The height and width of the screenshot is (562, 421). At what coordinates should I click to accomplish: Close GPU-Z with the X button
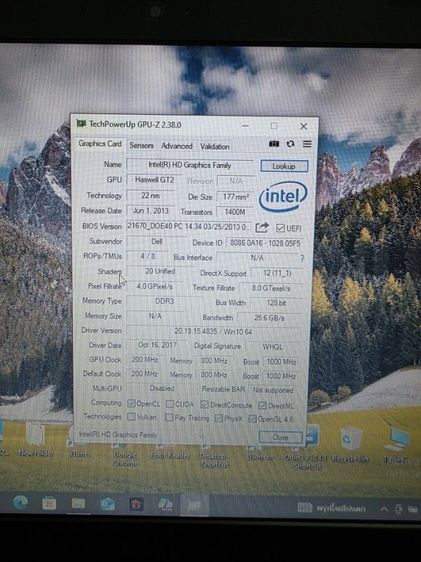303,126
